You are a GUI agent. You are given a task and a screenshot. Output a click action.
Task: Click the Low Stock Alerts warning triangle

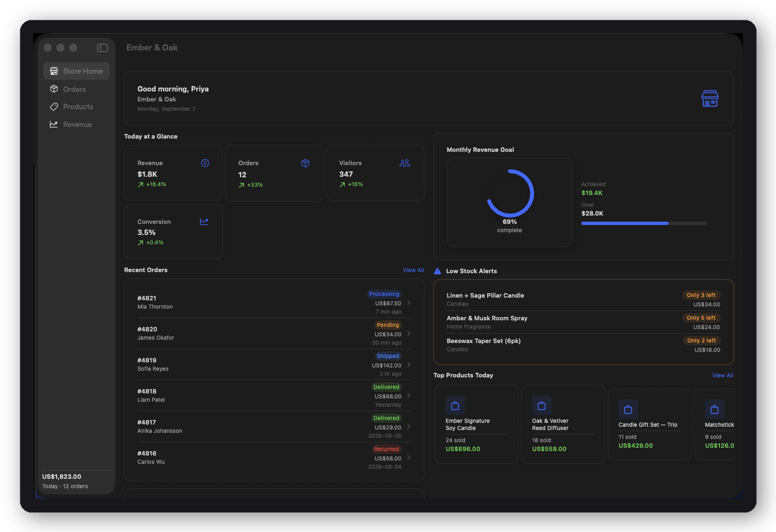tap(437, 271)
